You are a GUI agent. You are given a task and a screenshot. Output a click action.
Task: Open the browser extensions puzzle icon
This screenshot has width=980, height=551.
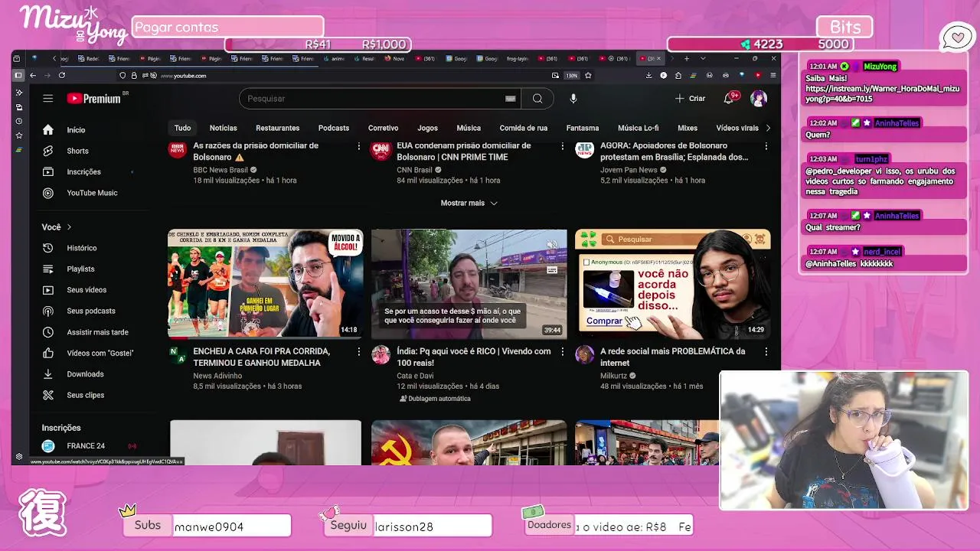point(678,75)
